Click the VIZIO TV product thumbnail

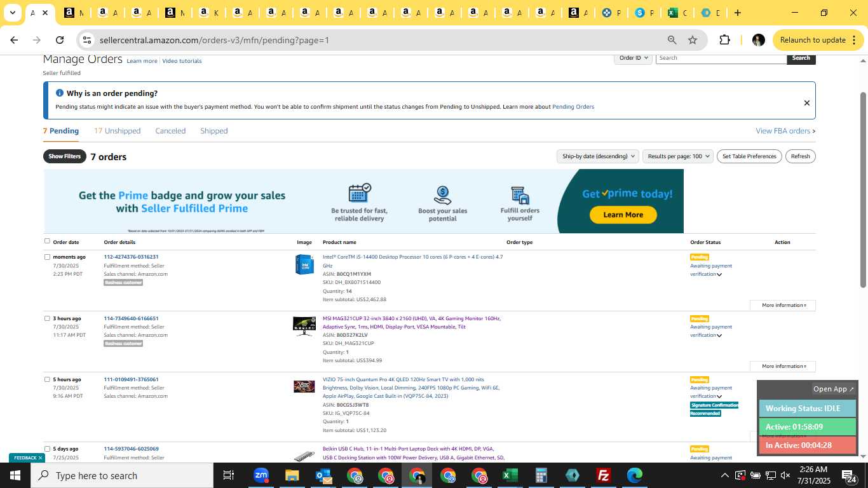pyautogui.click(x=304, y=386)
